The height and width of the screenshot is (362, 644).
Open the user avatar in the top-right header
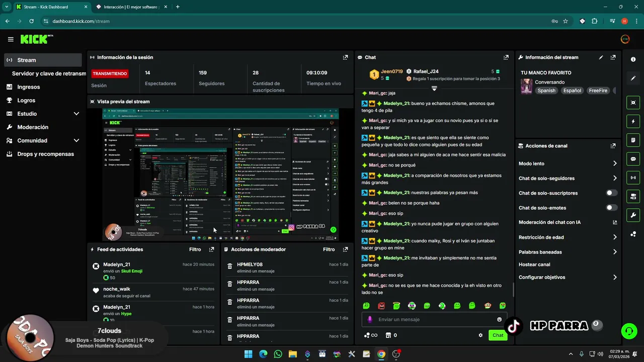click(625, 39)
